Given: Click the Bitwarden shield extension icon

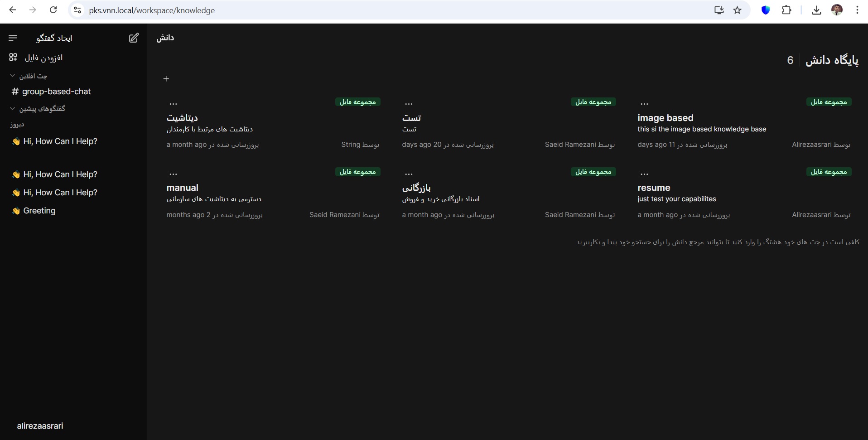Looking at the screenshot, I should click(765, 10).
